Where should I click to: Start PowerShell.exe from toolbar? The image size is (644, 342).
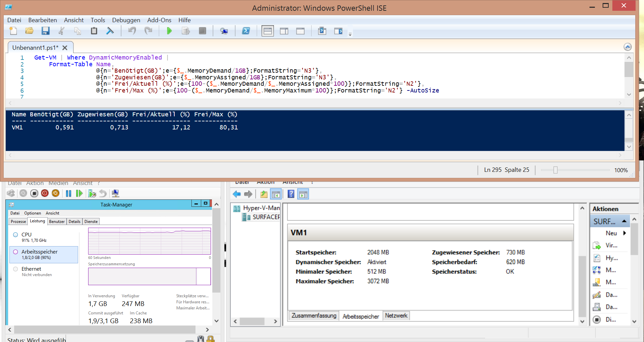(246, 31)
